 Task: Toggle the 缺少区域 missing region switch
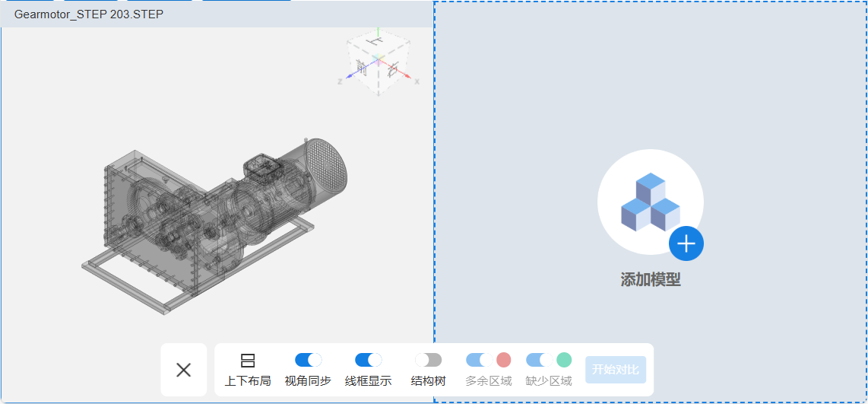[539, 360]
